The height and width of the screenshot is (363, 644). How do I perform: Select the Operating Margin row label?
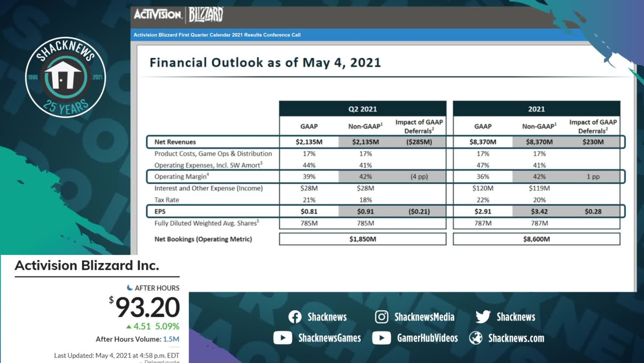point(181,176)
